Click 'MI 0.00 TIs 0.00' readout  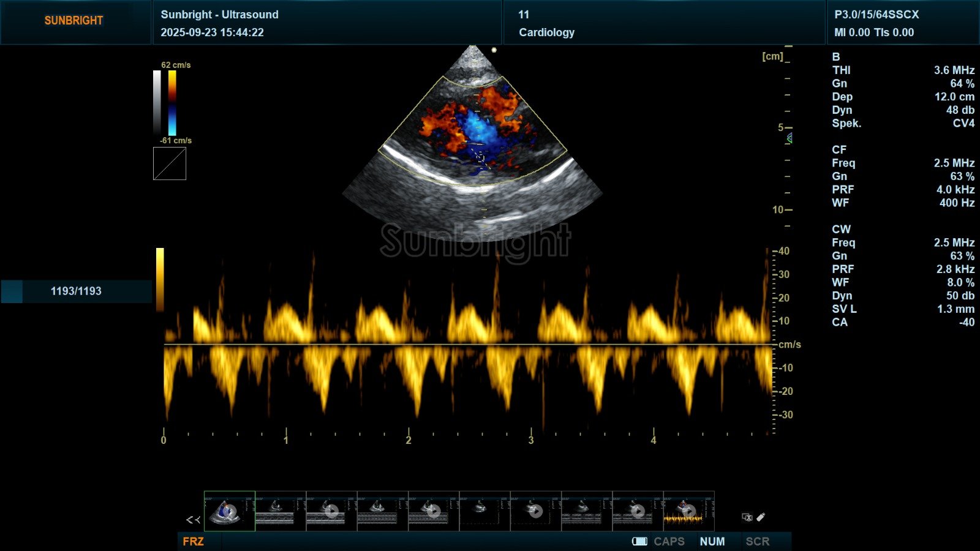click(874, 32)
